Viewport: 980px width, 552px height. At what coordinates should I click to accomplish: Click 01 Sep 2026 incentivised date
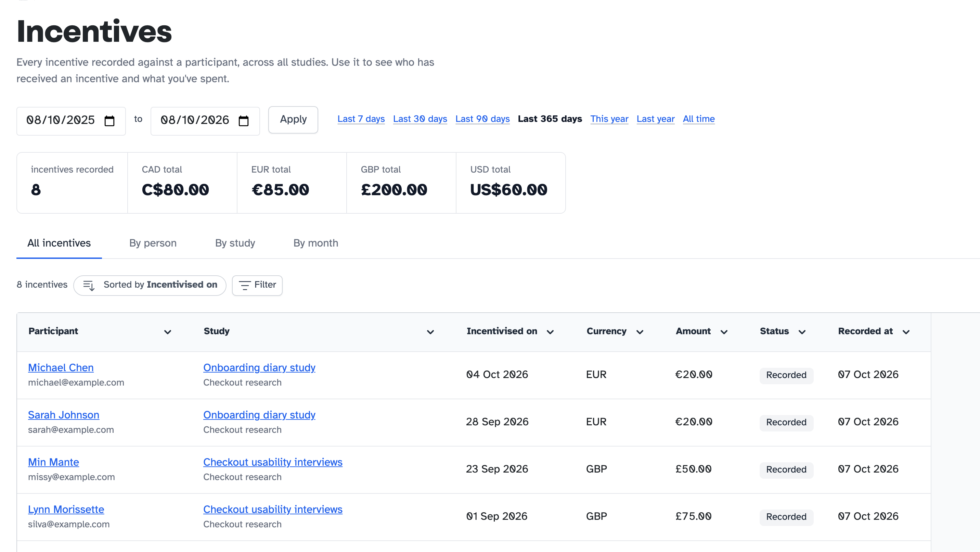[x=497, y=516]
